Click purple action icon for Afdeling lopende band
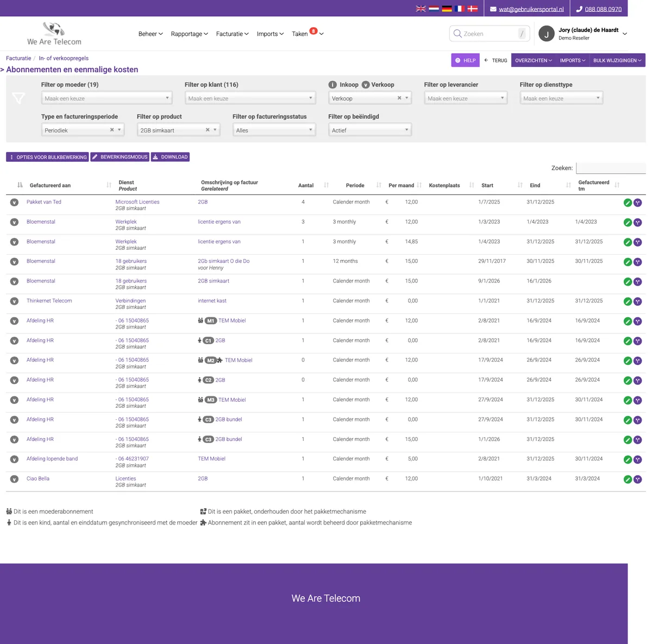The width and height of the screenshot is (652, 644). [x=637, y=459]
